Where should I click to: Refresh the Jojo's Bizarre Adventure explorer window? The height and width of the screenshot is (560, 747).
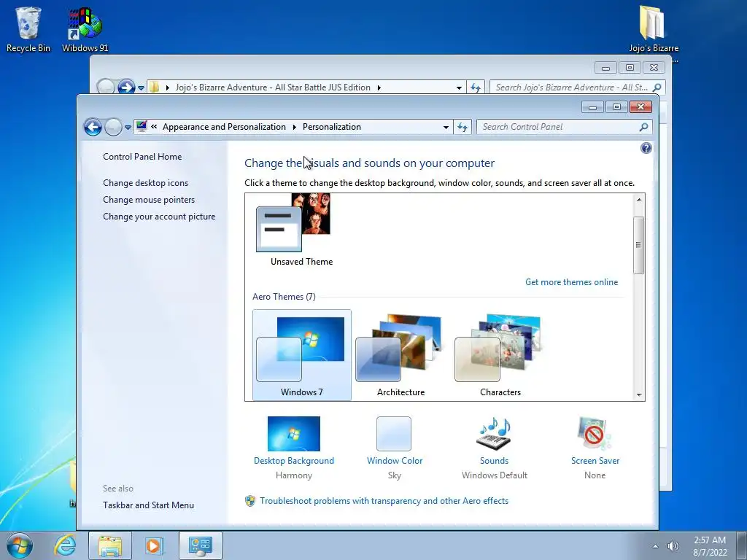[x=476, y=87]
